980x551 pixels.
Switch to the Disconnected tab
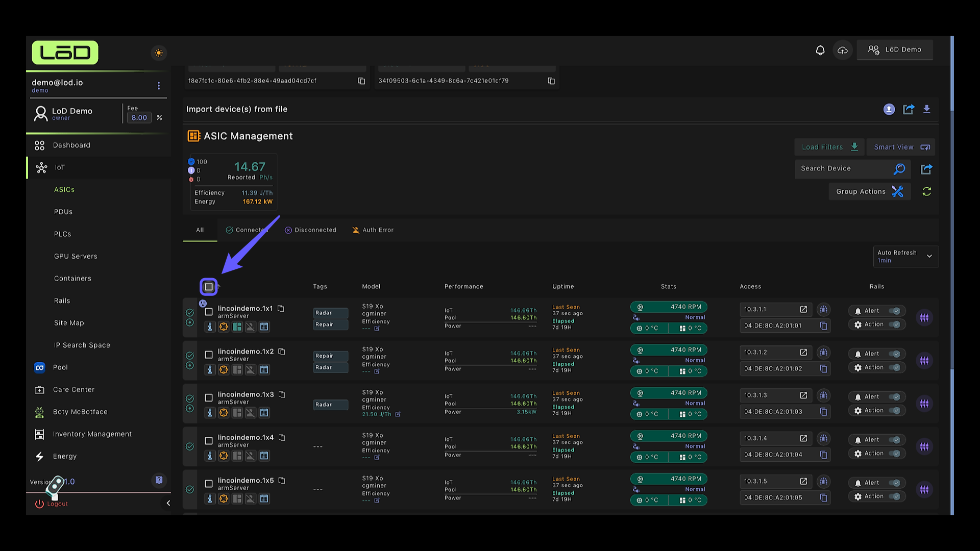point(310,230)
